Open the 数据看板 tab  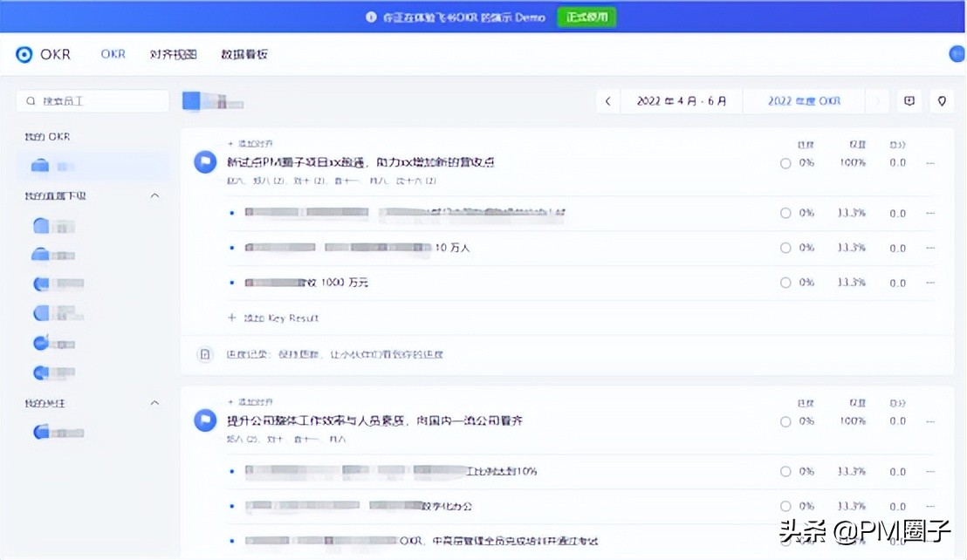pyautogui.click(x=243, y=53)
